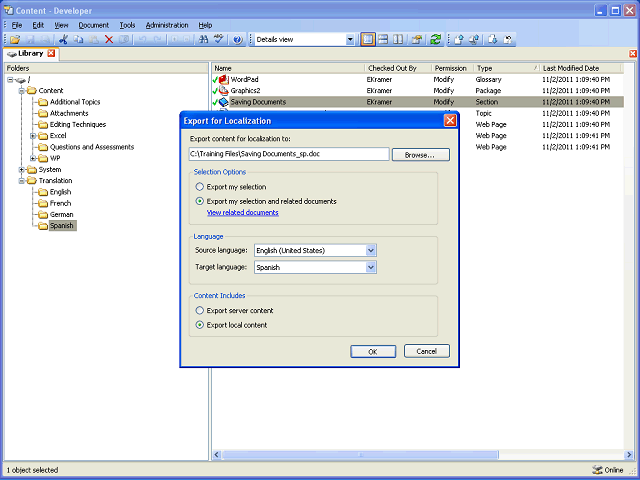Open the View related documents link
Screen dimensions: 640x480
[x=243, y=213]
